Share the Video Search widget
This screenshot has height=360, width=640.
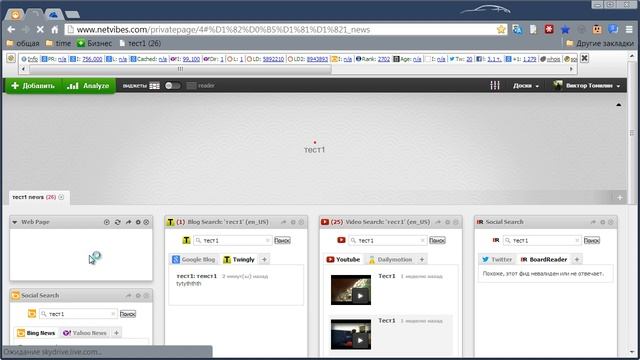click(x=438, y=222)
